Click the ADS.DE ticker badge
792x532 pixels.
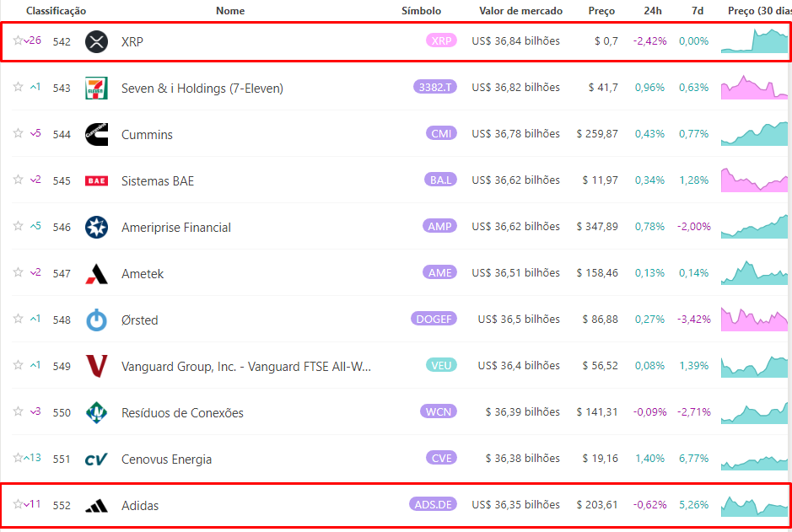433,505
